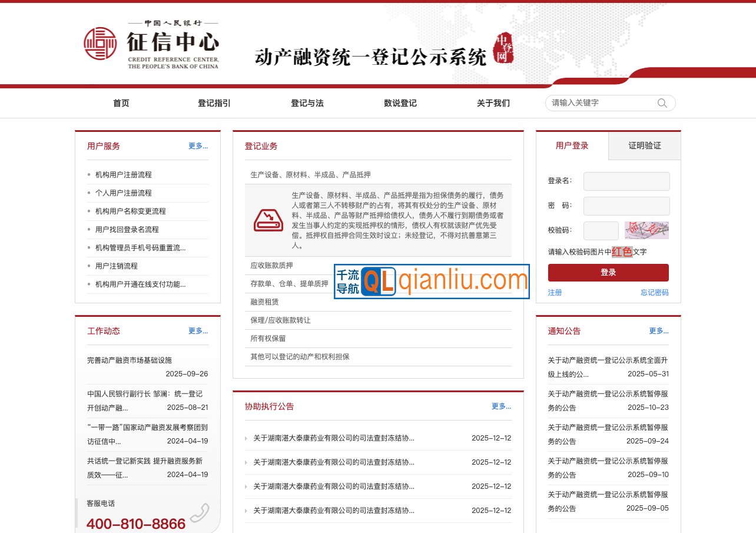
Task: Click the telephone handset icon near the hotline
Action: pos(198,512)
